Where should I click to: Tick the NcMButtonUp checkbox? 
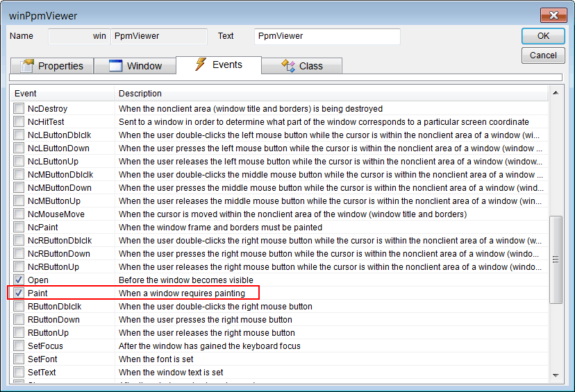[x=19, y=201]
